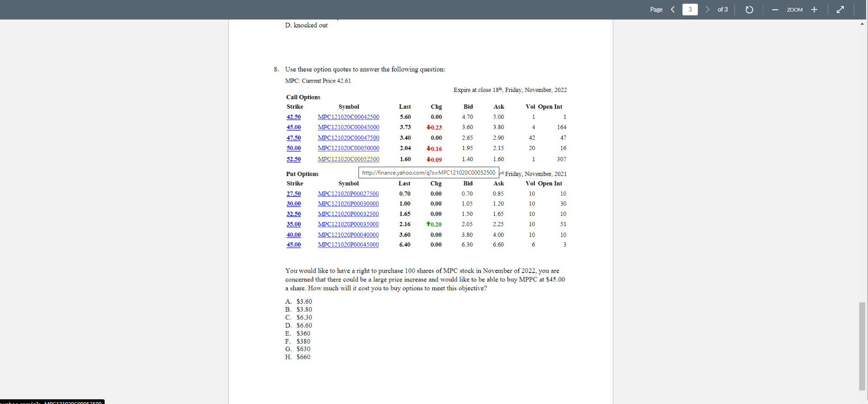Viewport: 868px width, 404px height.
Task: Click put Ask value 6.60
Action: [x=498, y=245]
